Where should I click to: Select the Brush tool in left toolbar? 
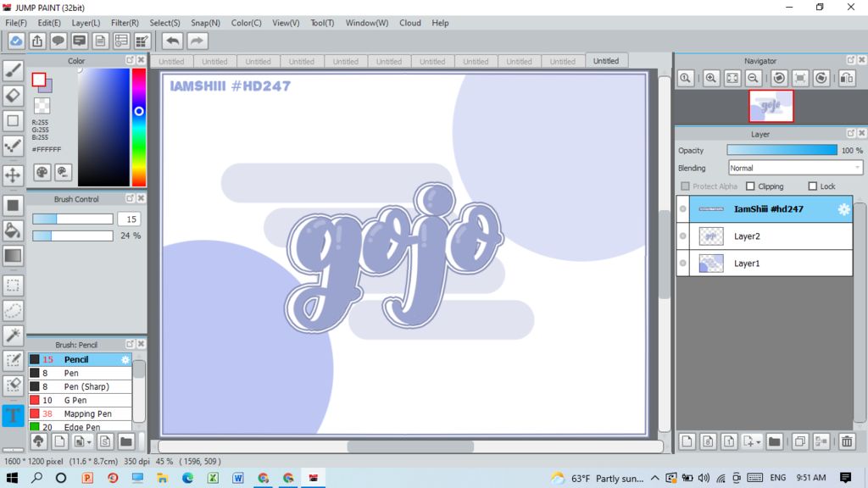click(13, 70)
